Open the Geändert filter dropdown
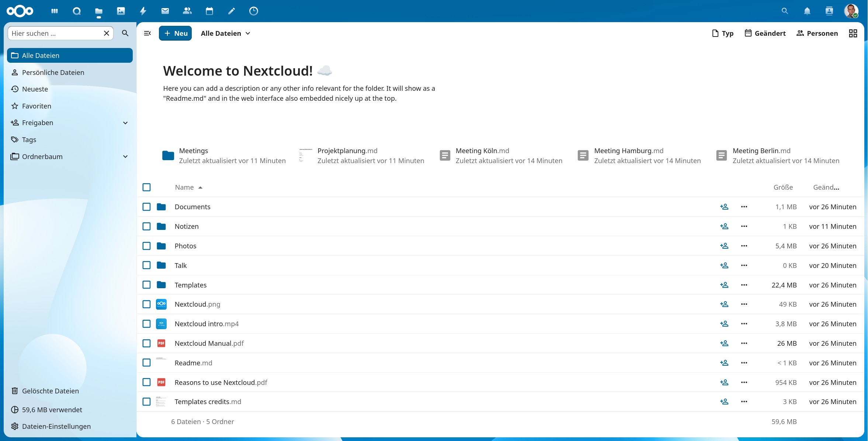Viewport: 868px width, 441px height. tap(765, 33)
